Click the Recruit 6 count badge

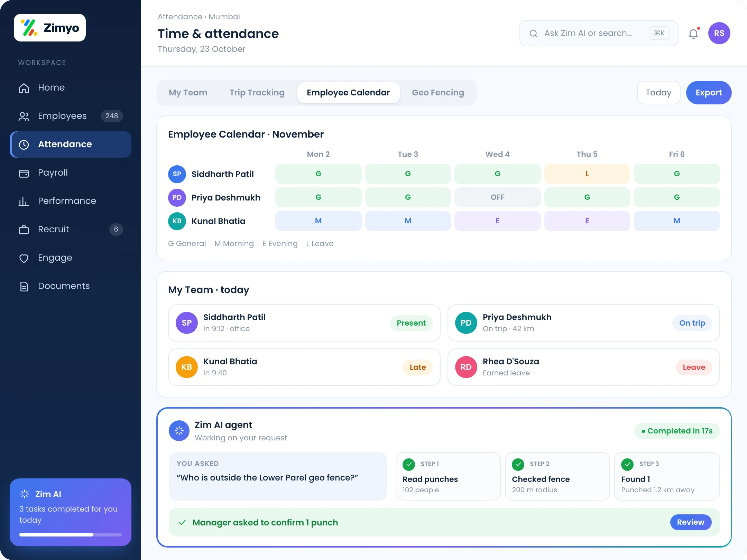(x=116, y=229)
